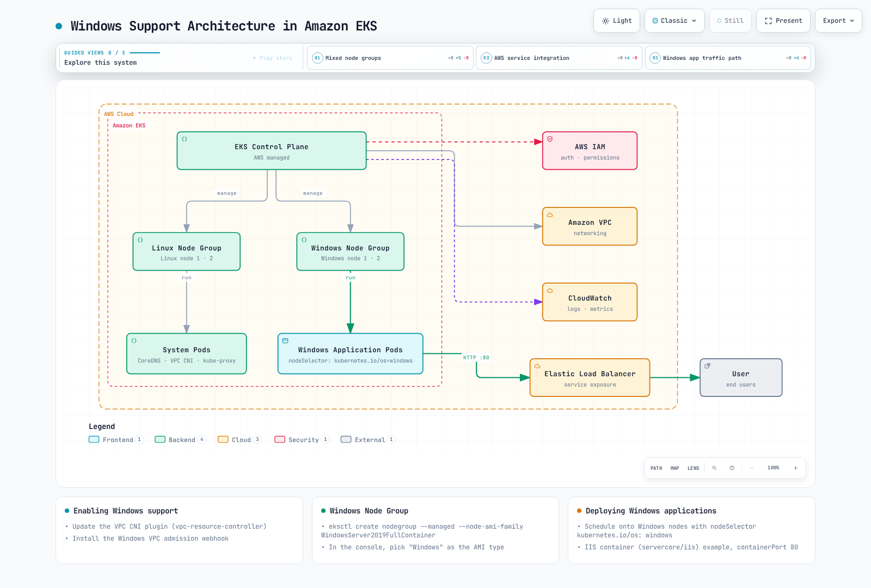Click the AWS Cloud group label
Screen dimensions: 871x588
(119, 114)
